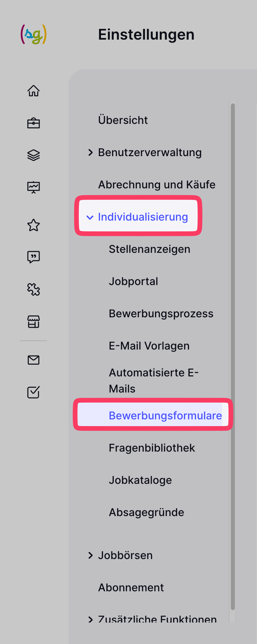Click the checkbox tasks icon
This screenshot has height=644, width=257.
pyautogui.click(x=34, y=392)
